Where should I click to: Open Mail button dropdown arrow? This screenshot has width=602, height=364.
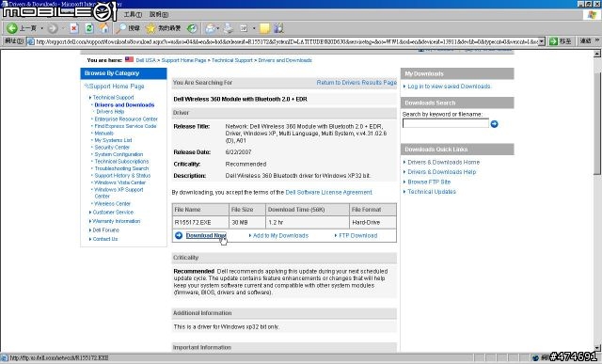(218, 28)
